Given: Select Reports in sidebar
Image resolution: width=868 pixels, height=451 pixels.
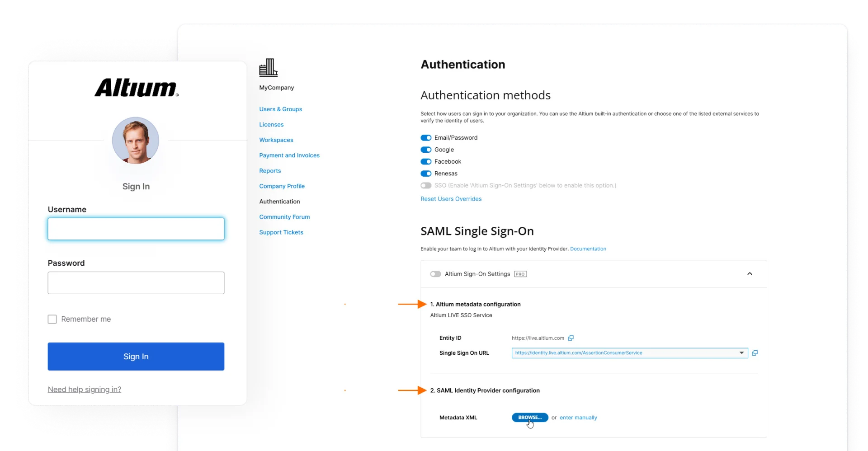Looking at the screenshot, I should (270, 171).
